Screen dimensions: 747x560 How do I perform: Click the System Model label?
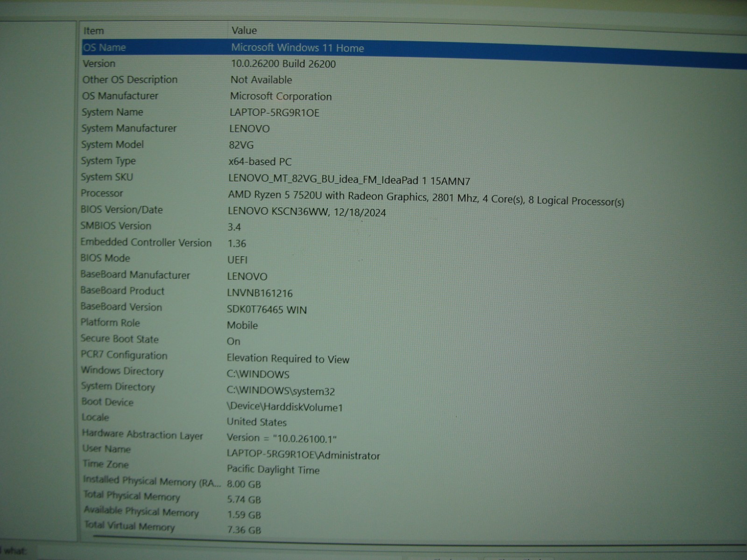tap(113, 145)
